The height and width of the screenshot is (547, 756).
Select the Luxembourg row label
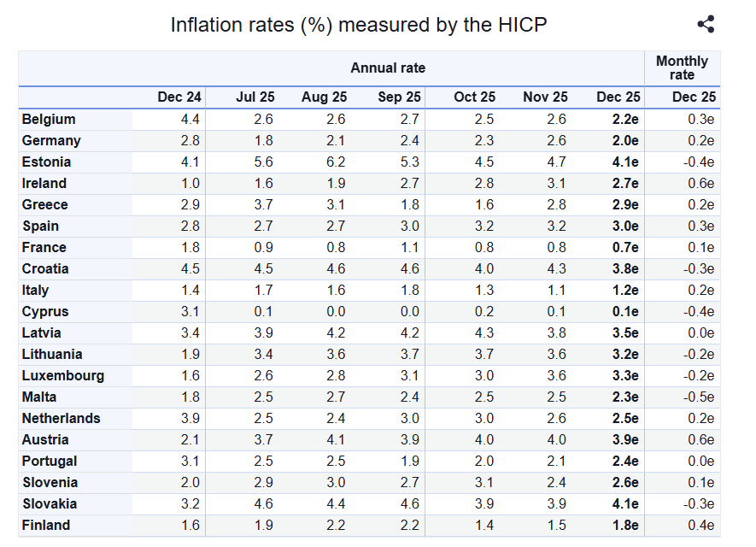pos(63,376)
